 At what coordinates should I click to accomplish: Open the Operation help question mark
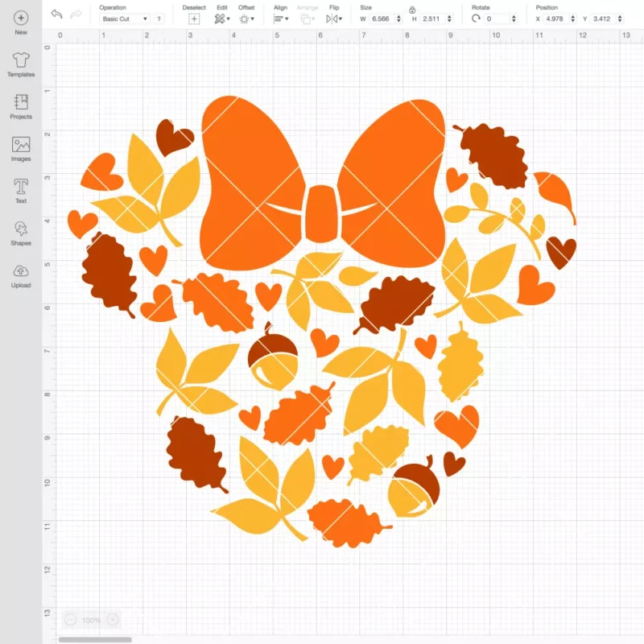click(159, 19)
